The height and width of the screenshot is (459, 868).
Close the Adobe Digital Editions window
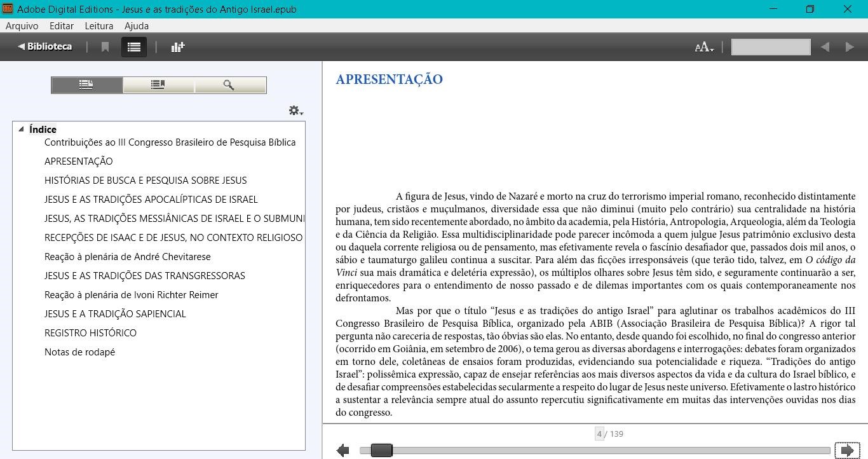pos(848,9)
